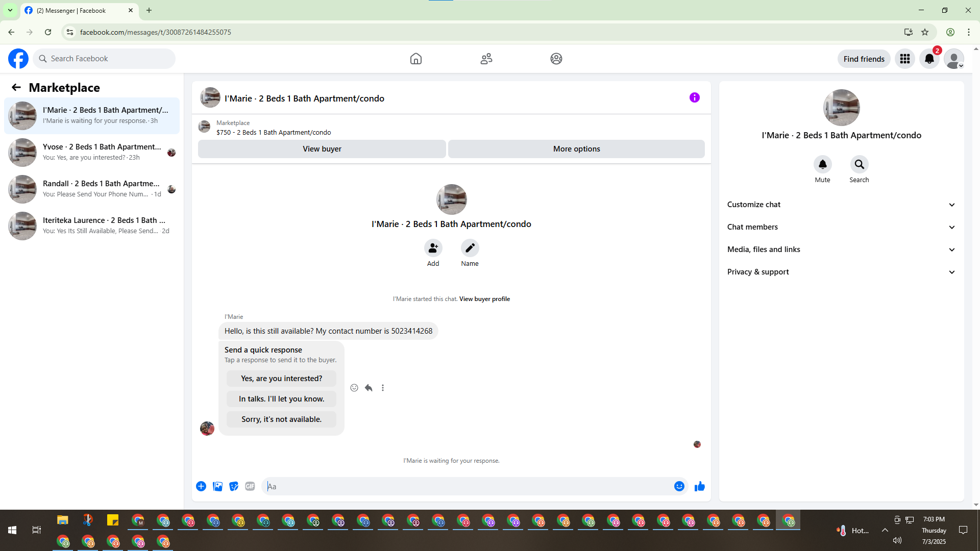Open Facebook notifications bell
The width and height of the screenshot is (980, 551).
929,59
